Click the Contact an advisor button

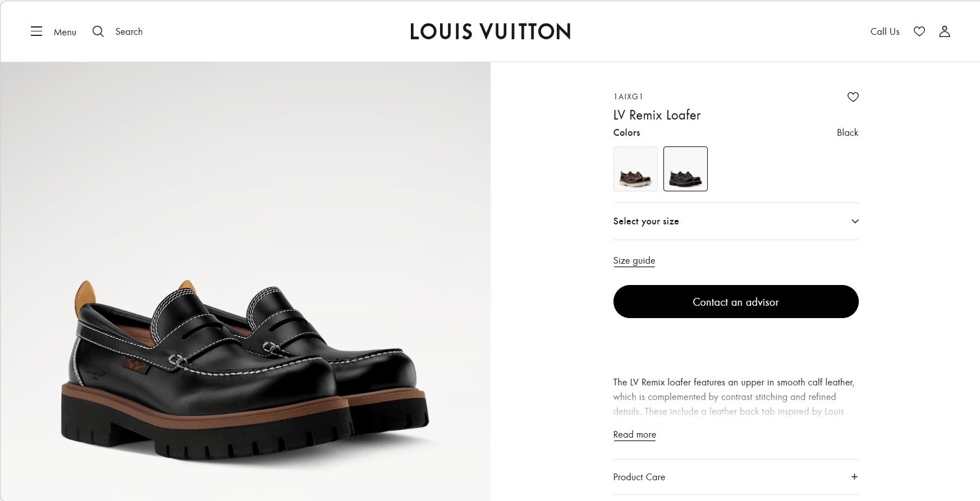click(735, 302)
